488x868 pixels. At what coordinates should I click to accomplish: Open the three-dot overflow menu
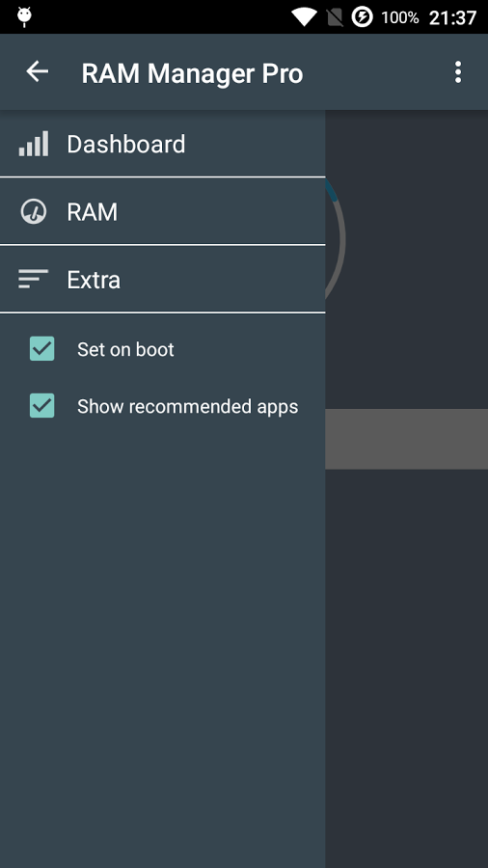click(457, 72)
